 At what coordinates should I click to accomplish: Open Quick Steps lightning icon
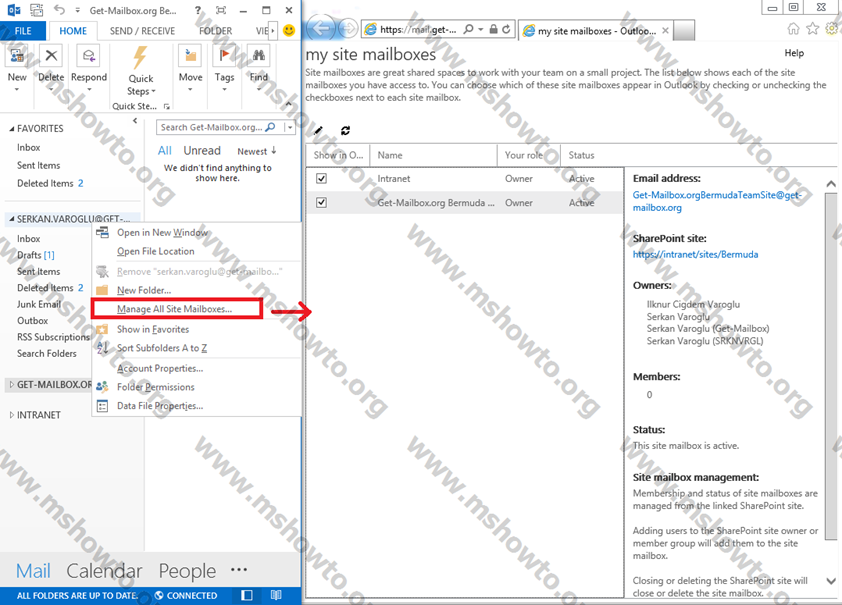pyautogui.click(x=141, y=57)
